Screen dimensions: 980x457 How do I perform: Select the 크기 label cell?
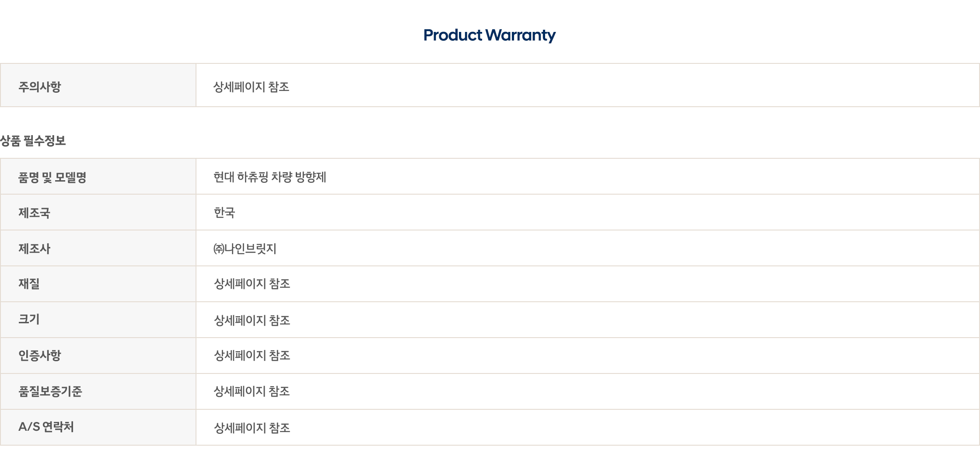[x=98, y=320]
